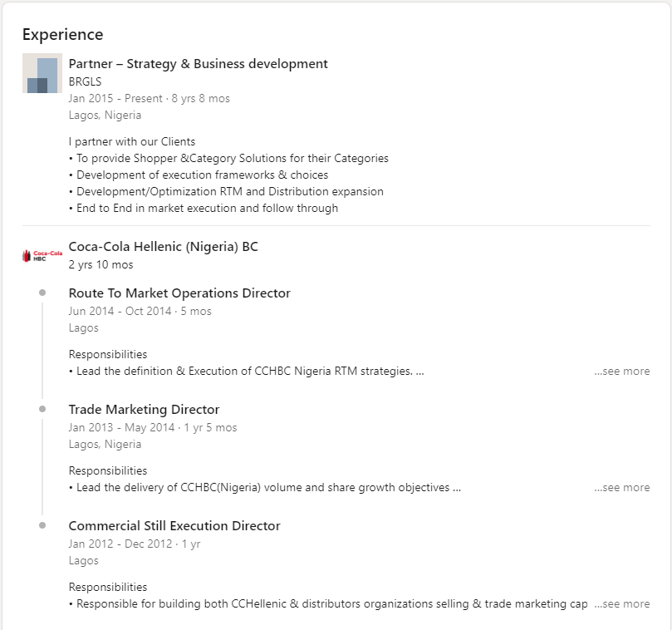
Task: Open Coca-Cola Hellenic (Nigeria) BC company link
Action: coord(163,247)
